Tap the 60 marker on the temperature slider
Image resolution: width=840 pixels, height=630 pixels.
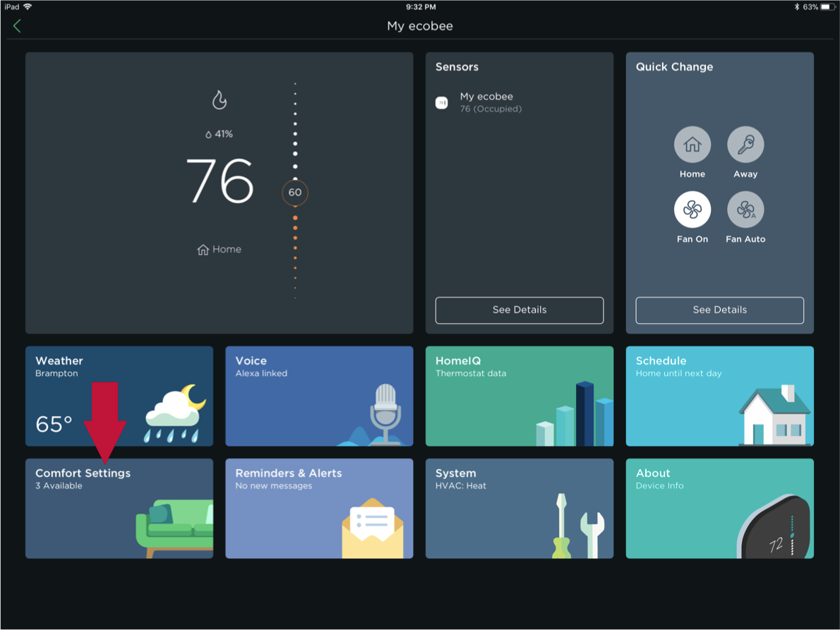pyautogui.click(x=294, y=193)
